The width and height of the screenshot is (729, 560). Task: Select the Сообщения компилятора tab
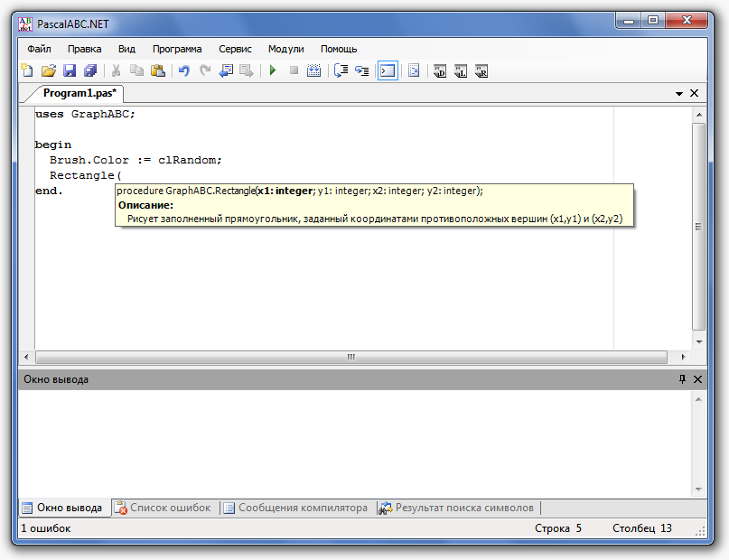click(x=295, y=508)
